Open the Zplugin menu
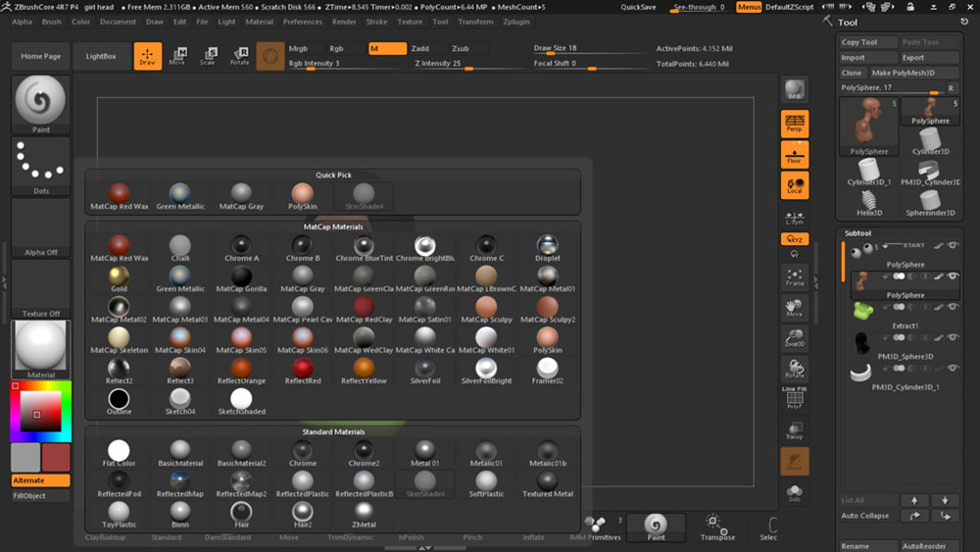The image size is (980, 552). pos(516,22)
